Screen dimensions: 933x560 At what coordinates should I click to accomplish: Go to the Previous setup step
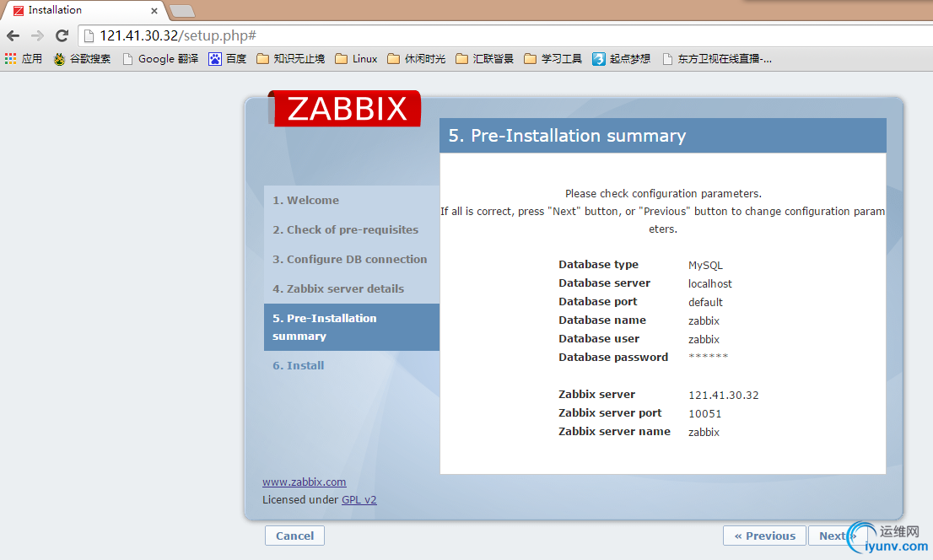coord(764,536)
